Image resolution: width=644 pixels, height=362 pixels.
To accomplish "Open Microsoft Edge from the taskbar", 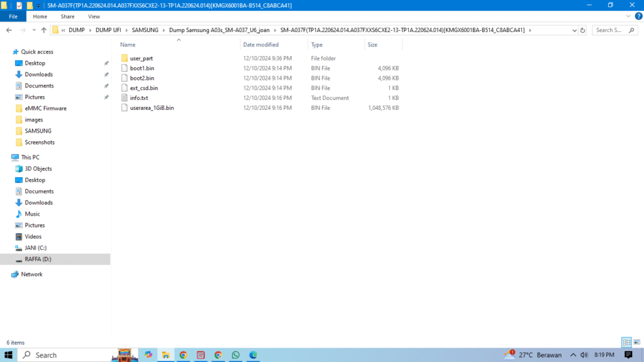I will pos(253,355).
